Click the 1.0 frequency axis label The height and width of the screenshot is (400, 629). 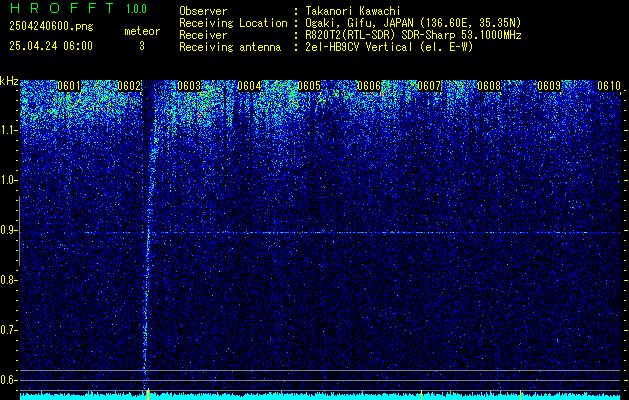click(9, 180)
